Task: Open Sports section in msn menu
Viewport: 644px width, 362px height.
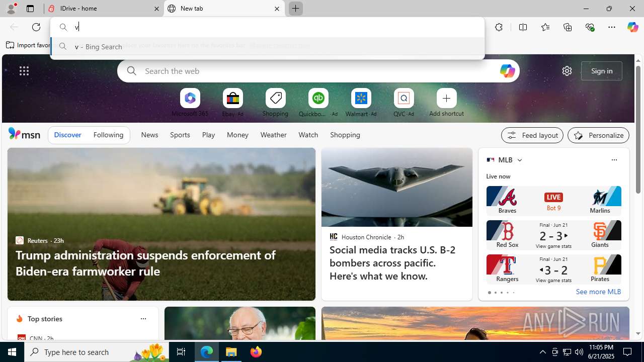Action: point(180,135)
